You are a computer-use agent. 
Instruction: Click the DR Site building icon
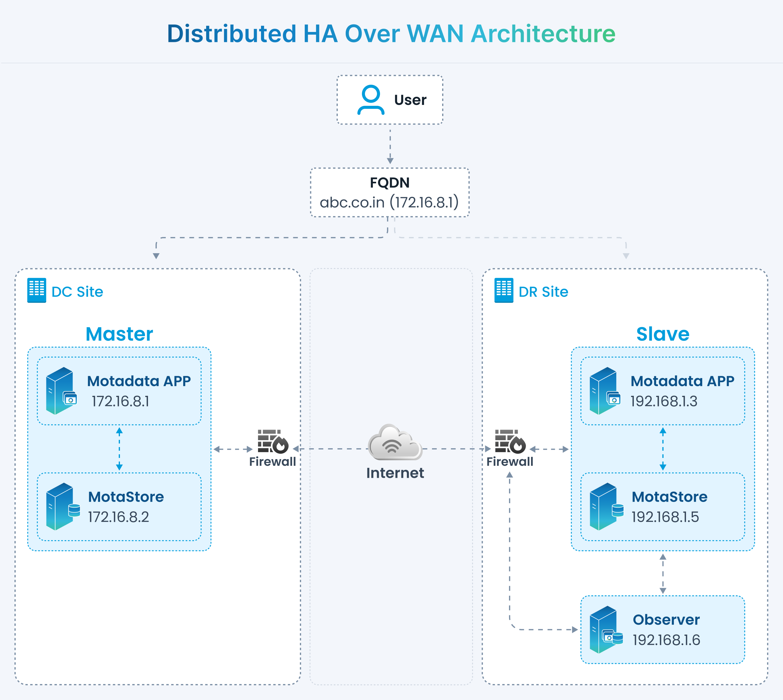pyautogui.click(x=504, y=290)
